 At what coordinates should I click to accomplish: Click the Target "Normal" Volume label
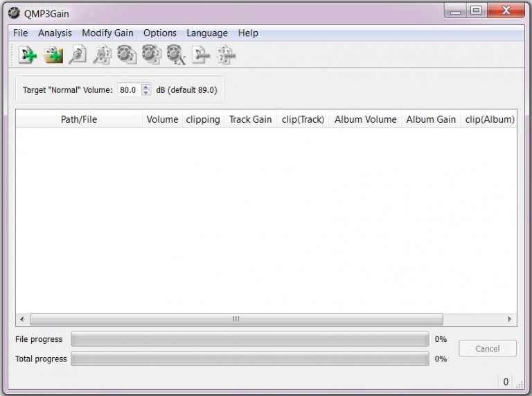click(67, 90)
